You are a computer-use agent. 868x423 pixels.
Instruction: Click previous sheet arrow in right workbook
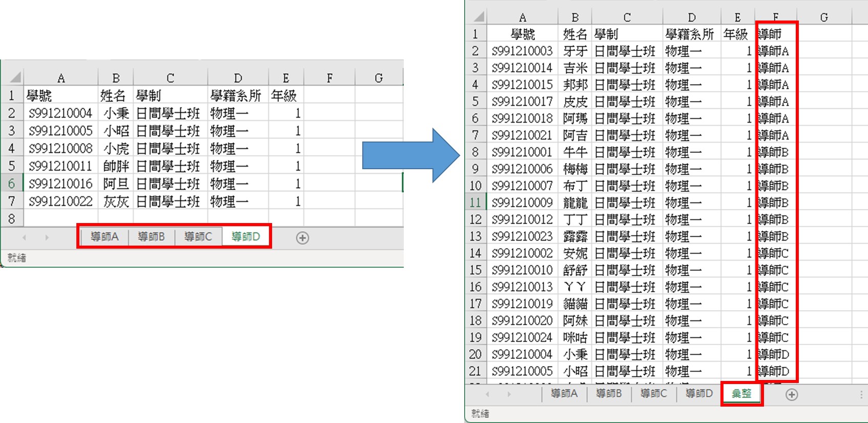(487, 394)
